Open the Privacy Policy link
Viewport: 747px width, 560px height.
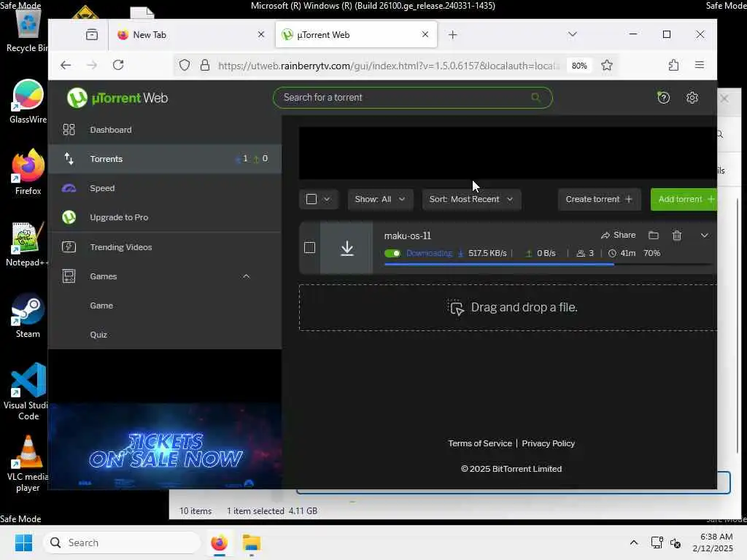pos(548,443)
